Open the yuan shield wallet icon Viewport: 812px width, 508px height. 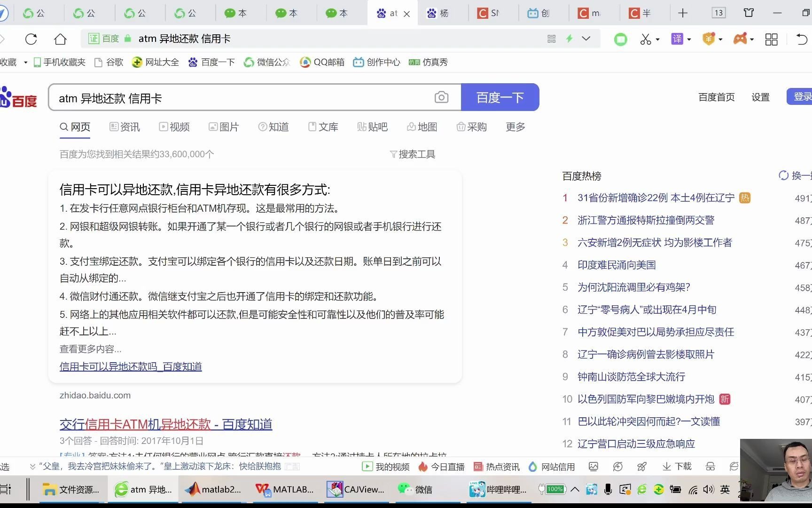pos(709,39)
